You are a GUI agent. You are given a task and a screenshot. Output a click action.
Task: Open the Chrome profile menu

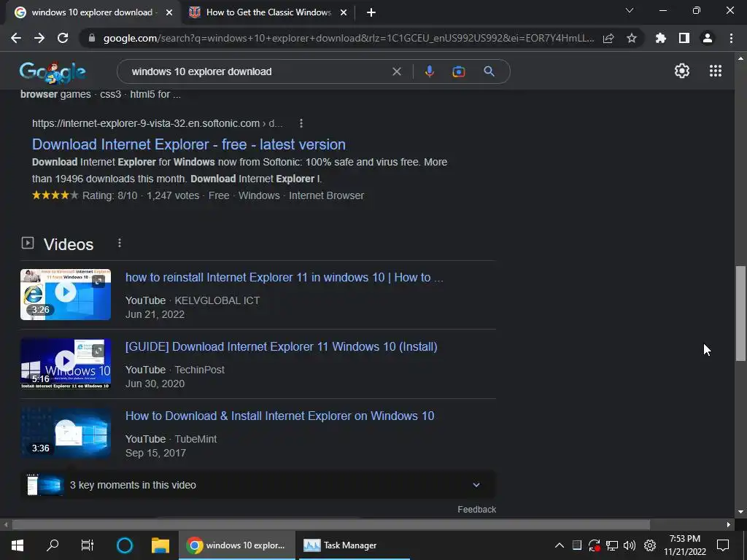point(708,38)
